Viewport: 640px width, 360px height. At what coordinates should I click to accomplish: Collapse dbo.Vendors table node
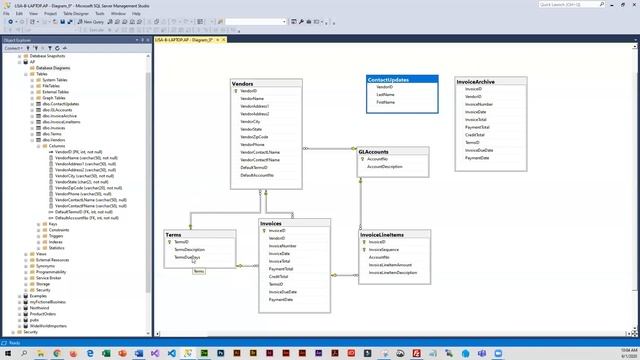pos(32,140)
